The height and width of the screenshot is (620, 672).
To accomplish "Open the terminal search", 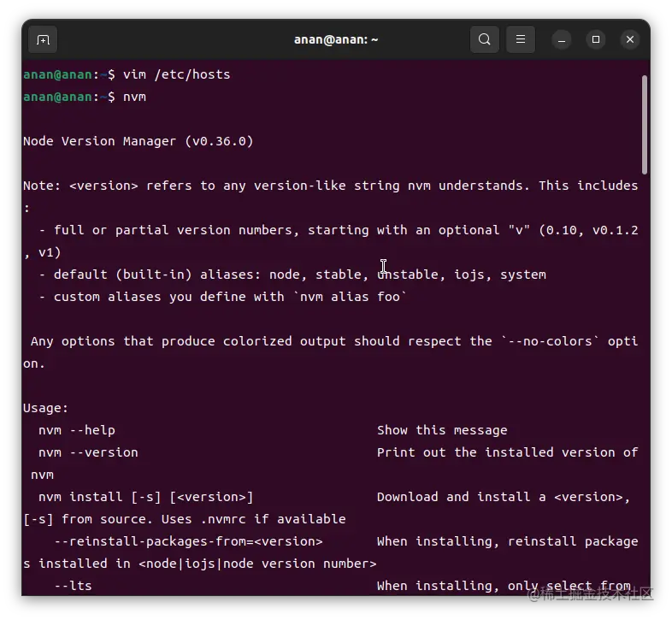I will (x=484, y=39).
